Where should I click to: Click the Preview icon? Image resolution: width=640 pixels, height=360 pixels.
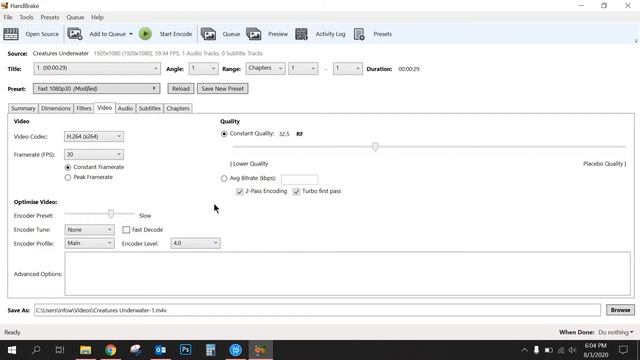click(x=253, y=34)
